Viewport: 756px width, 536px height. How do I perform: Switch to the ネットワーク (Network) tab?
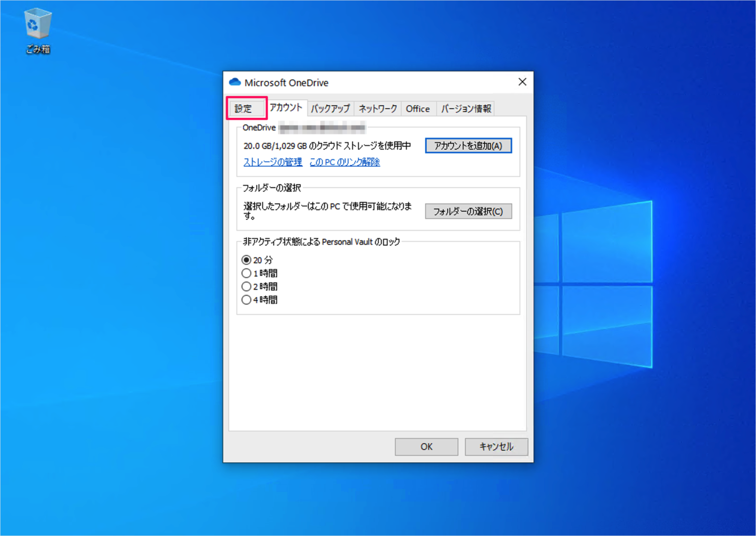(x=377, y=108)
